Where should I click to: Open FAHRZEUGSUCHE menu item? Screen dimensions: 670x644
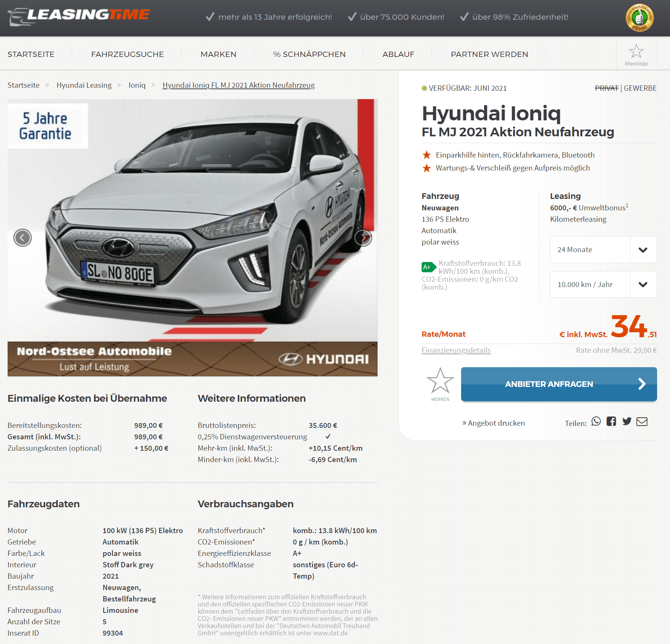click(128, 54)
